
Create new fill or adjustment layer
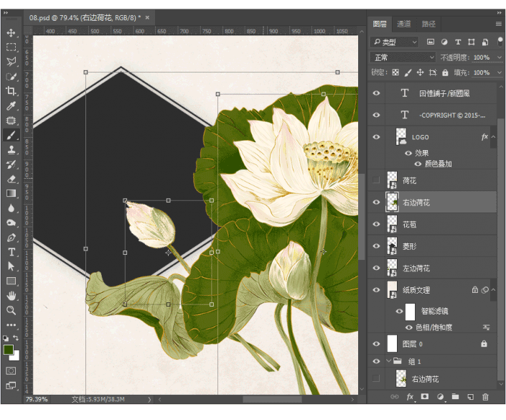click(440, 397)
